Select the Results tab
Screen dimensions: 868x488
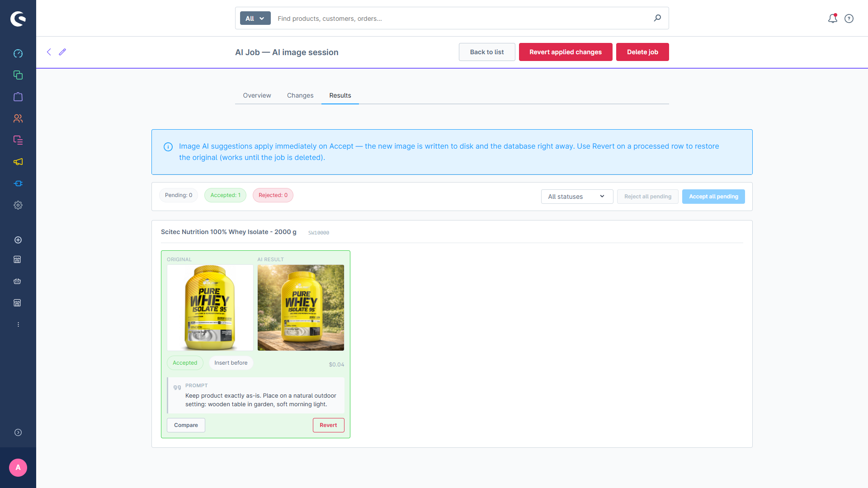[340, 95]
